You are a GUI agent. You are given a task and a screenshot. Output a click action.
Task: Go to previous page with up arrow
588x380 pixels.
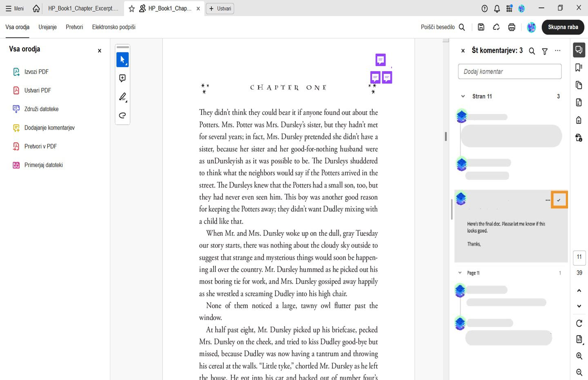(579, 291)
